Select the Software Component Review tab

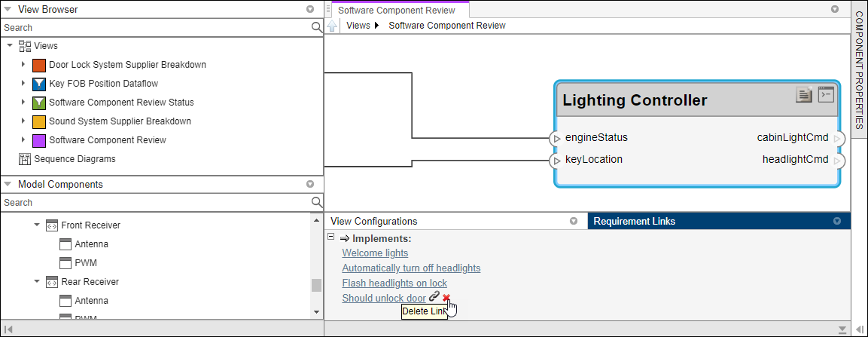pyautogui.click(x=396, y=11)
